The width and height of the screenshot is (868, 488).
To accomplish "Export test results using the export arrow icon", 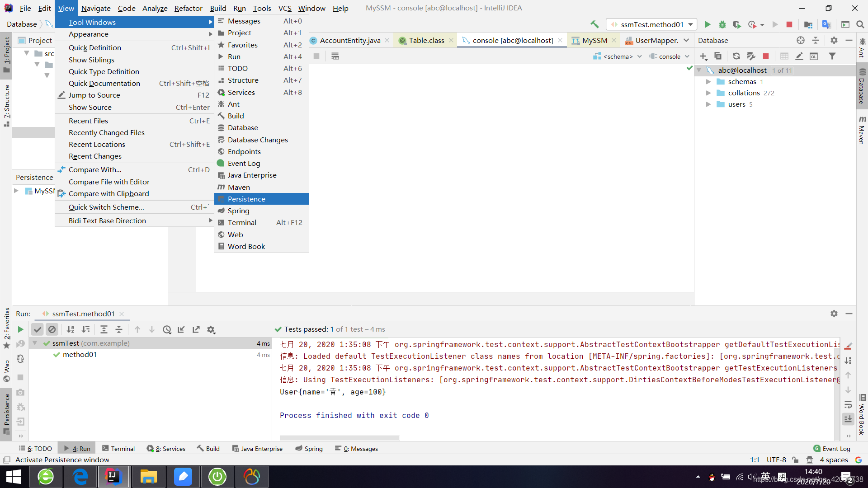I will 196,329.
